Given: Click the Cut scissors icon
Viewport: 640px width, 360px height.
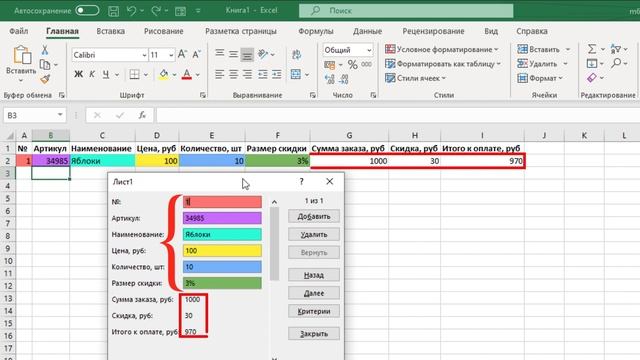Looking at the screenshot, I should pos(45,50).
